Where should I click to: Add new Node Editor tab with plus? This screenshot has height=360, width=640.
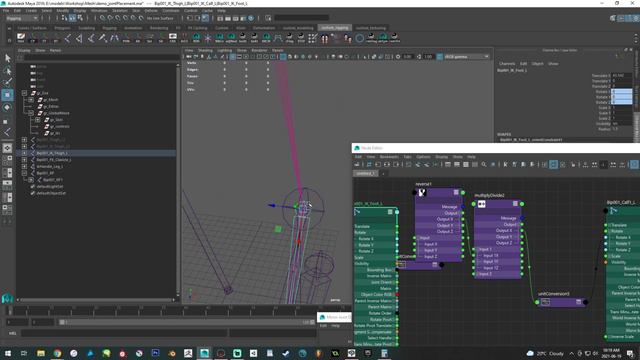[x=383, y=173]
